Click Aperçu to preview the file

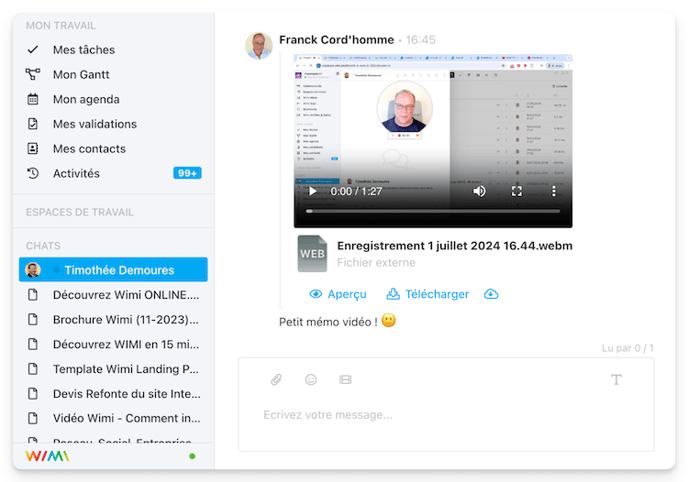coord(338,294)
